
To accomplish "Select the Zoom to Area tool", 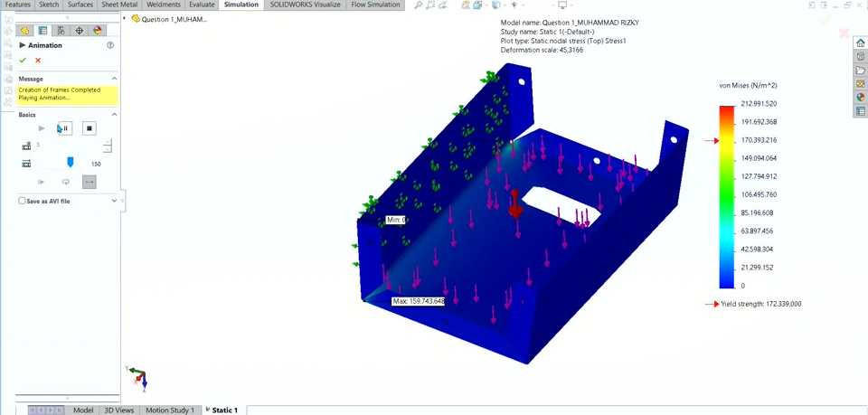I will (430, 5).
